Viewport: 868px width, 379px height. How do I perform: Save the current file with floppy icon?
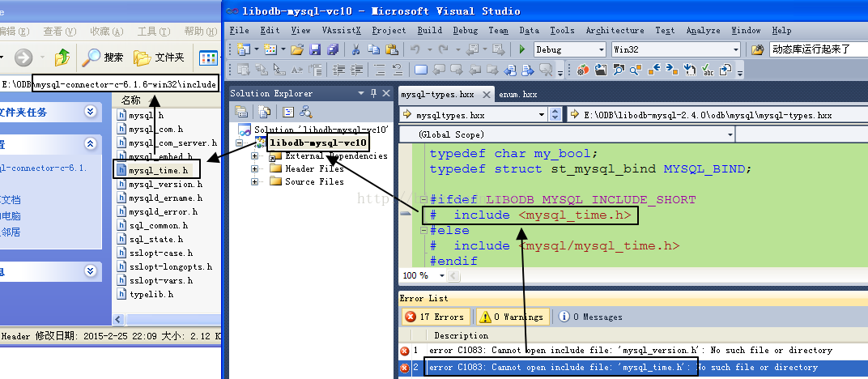pyautogui.click(x=315, y=49)
